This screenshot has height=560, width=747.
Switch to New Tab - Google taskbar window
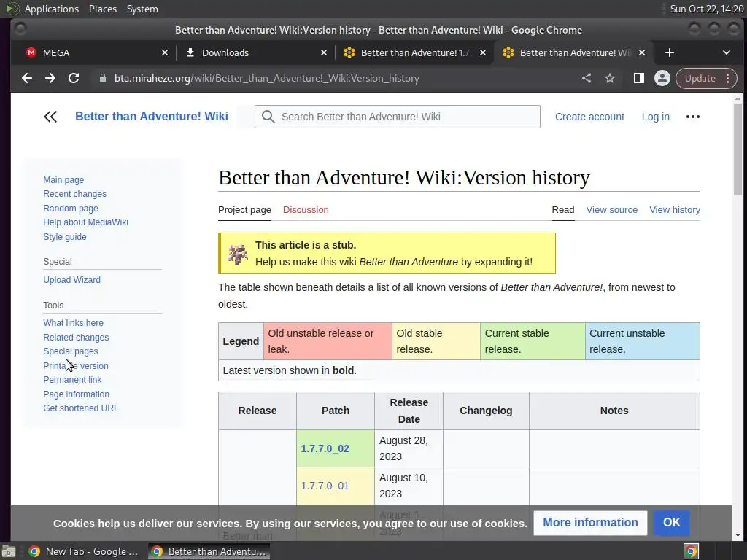83,551
